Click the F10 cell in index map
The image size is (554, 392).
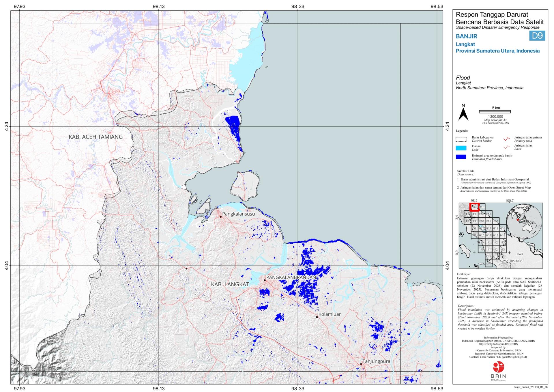pos(482,221)
